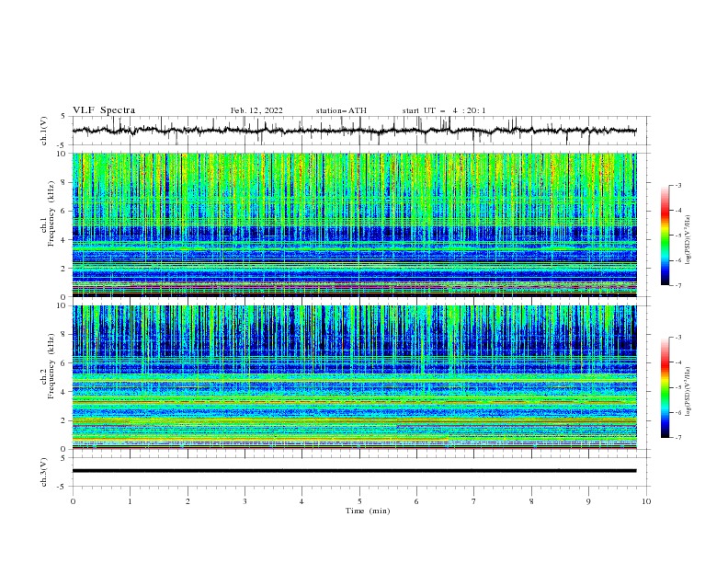The height and width of the screenshot is (563, 728).
Task: Click the "-3" value on ch.2 colorbar
Action: click(x=678, y=338)
